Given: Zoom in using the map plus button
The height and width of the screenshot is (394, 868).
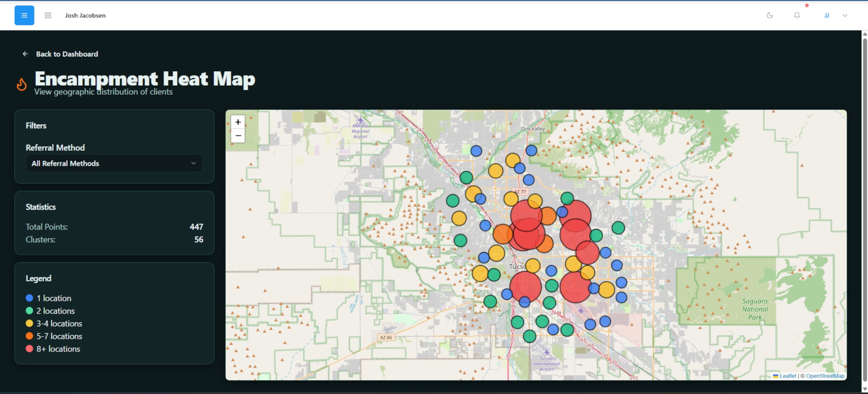Looking at the screenshot, I should [238, 122].
